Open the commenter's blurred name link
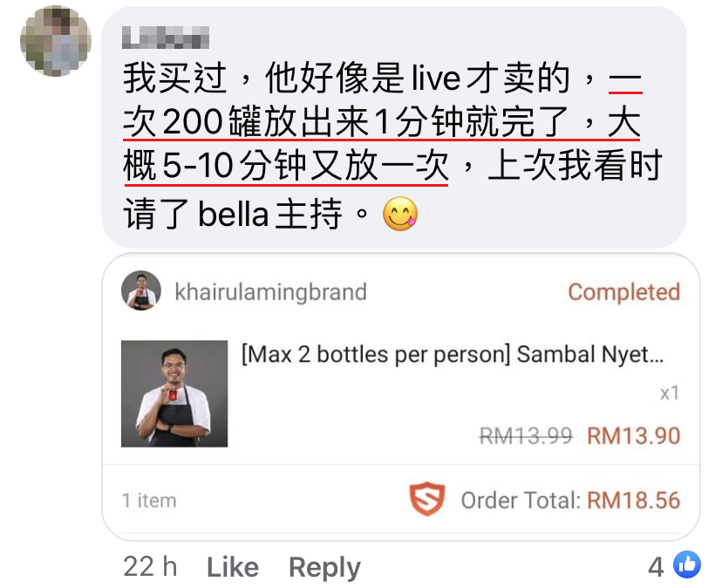Viewport: 722px width, 588px height. [166, 38]
